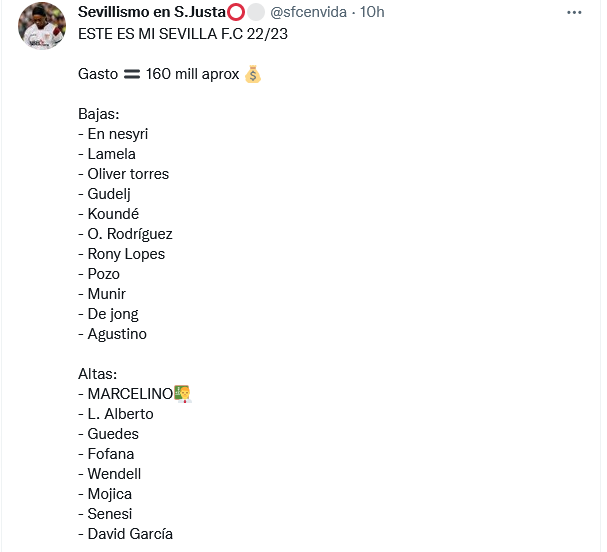Click the Altas: heading
This screenshot has width=607, height=552.
tap(98, 374)
